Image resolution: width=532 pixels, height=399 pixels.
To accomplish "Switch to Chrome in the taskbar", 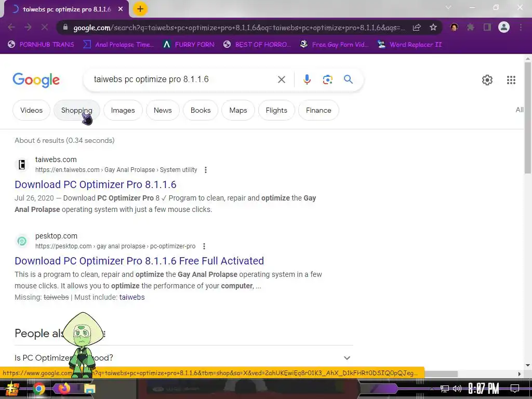I will [38, 389].
